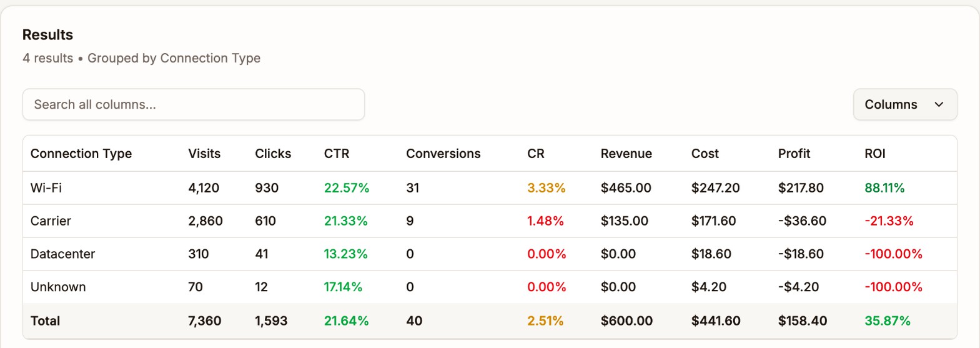Click total clicks value 1,593
The height and width of the screenshot is (348, 980).
coord(271,321)
